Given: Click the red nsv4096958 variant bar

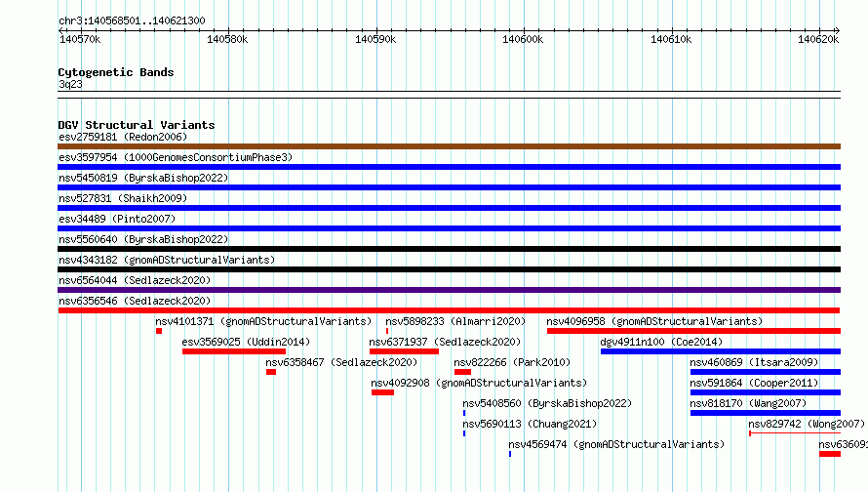Looking at the screenshot, I should tap(693, 331).
